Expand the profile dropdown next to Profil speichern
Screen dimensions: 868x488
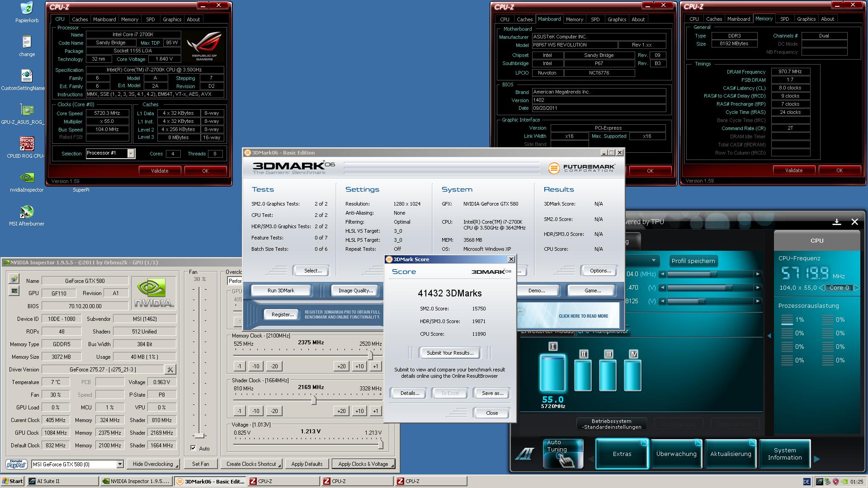(654, 261)
